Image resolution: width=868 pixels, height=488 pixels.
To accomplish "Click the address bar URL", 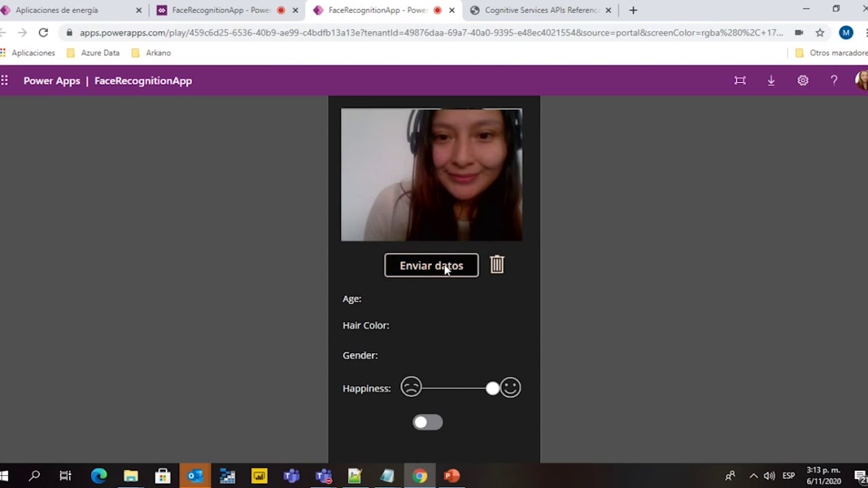I will [431, 33].
